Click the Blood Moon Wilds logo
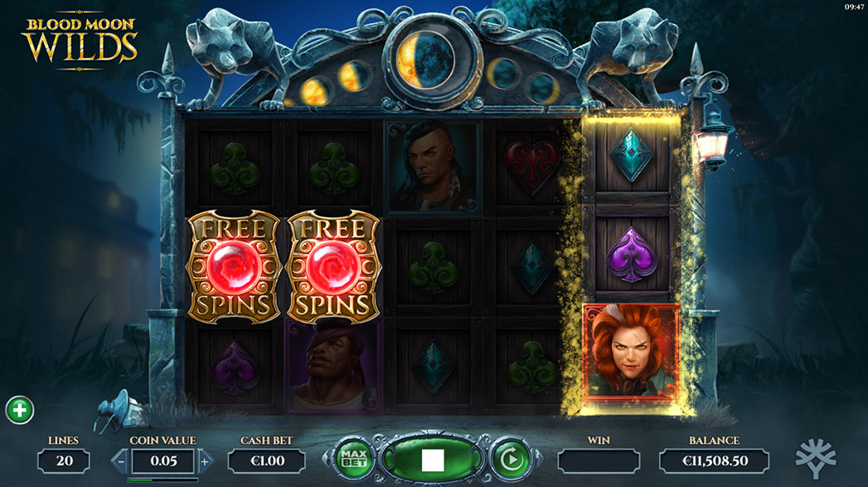 pyautogui.click(x=80, y=41)
